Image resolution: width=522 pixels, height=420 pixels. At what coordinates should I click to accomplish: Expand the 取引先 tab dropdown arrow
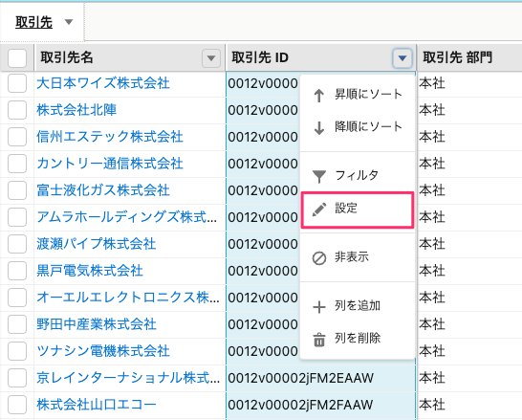click(69, 22)
